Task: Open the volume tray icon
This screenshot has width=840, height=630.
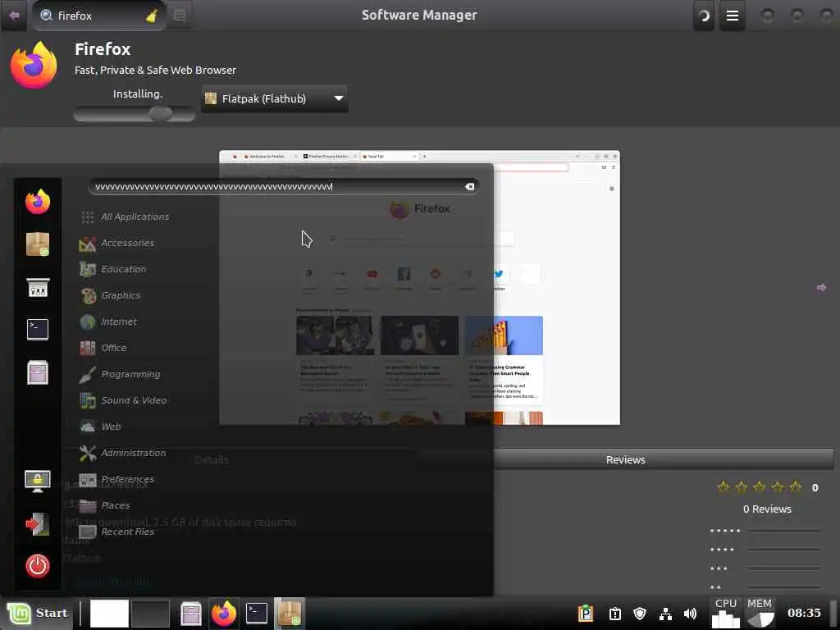Action: (690, 614)
